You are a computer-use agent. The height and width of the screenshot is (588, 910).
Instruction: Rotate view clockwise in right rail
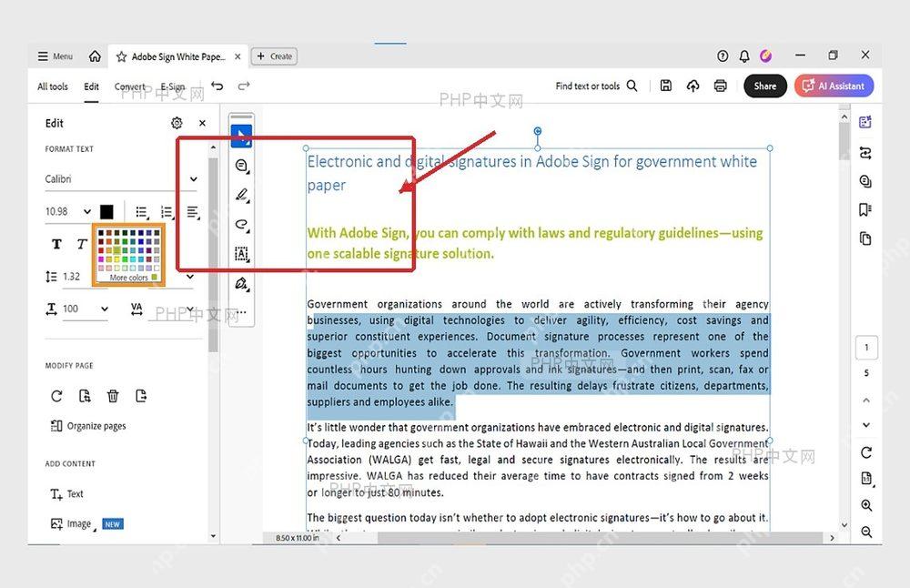click(866, 452)
